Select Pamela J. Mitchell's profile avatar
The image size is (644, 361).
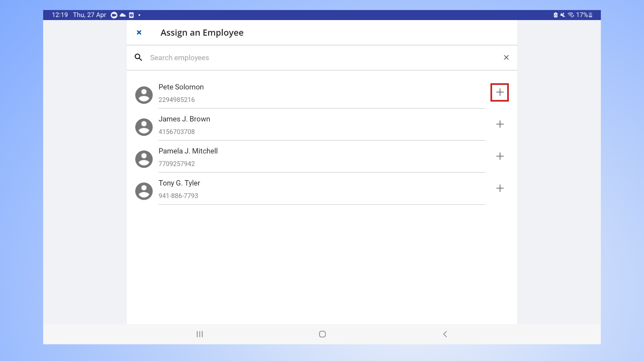coord(144,159)
